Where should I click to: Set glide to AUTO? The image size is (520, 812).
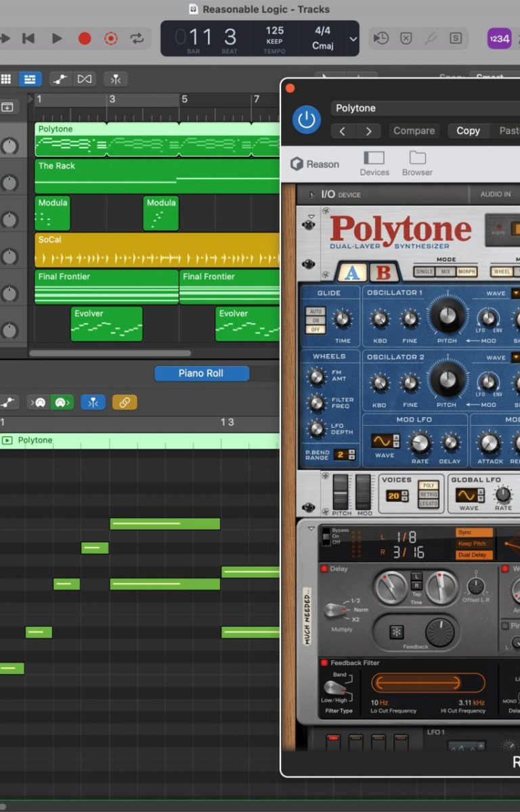pos(316,312)
